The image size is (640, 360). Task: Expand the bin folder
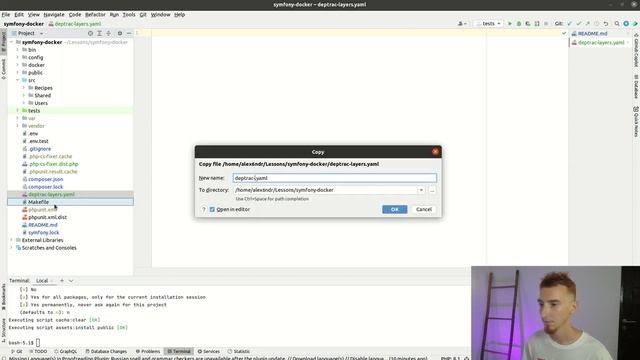(18, 50)
